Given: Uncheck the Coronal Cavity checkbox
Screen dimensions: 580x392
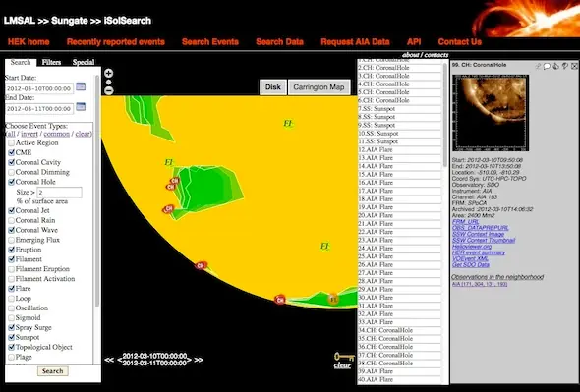Looking at the screenshot, I should (12, 162).
